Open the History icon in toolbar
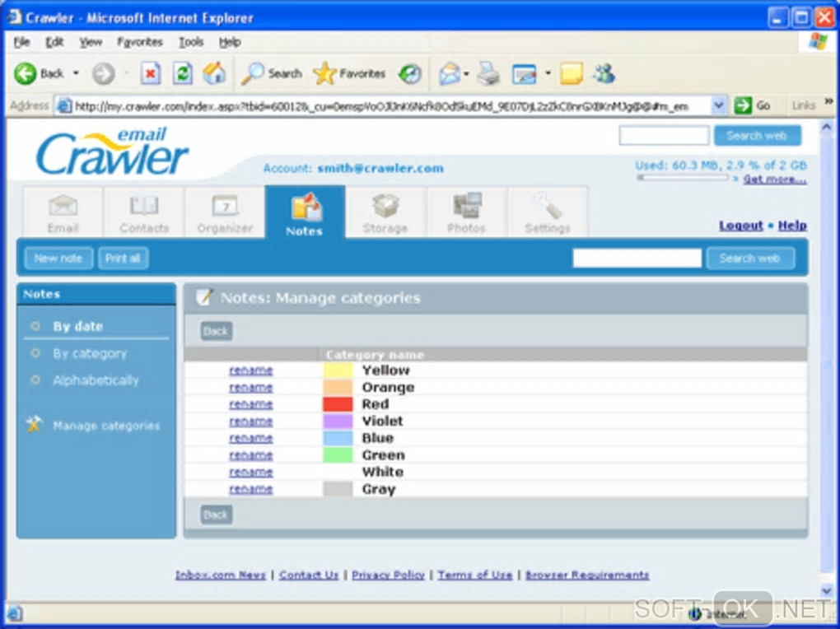 coord(410,74)
